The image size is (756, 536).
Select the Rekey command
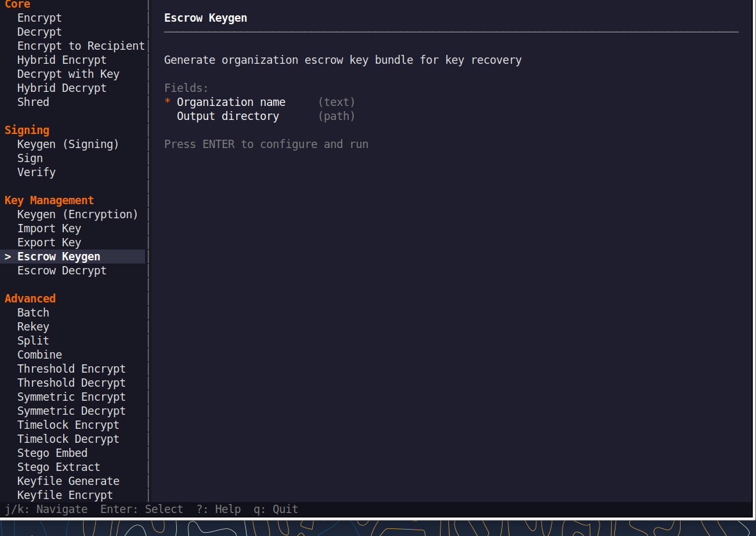click(33, 326)
